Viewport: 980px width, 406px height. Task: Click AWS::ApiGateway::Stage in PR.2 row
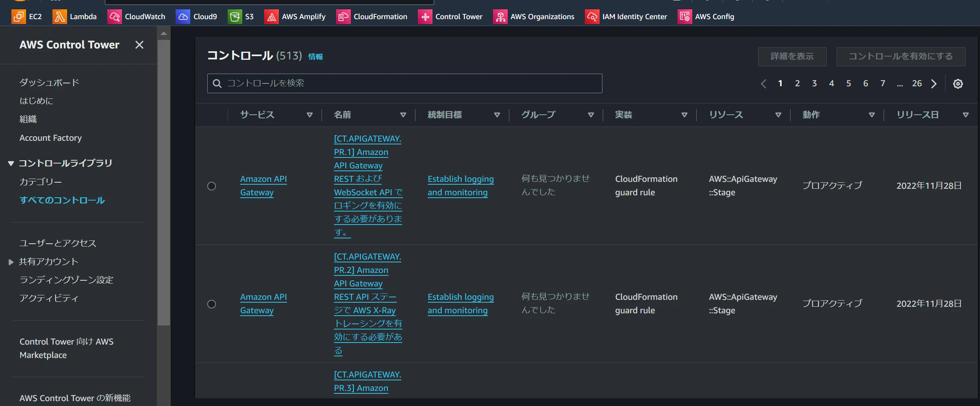click(x=743, y=303)
